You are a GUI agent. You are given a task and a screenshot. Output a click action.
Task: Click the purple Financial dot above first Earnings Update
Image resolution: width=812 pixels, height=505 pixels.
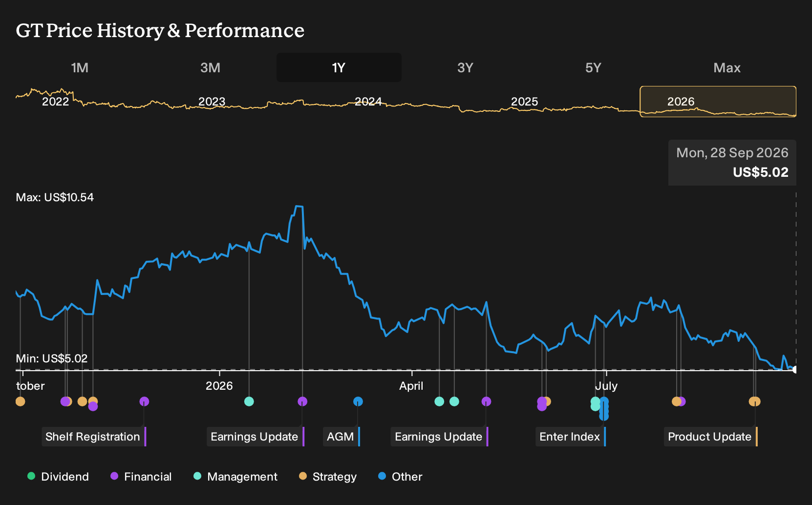tap(302, 401)
